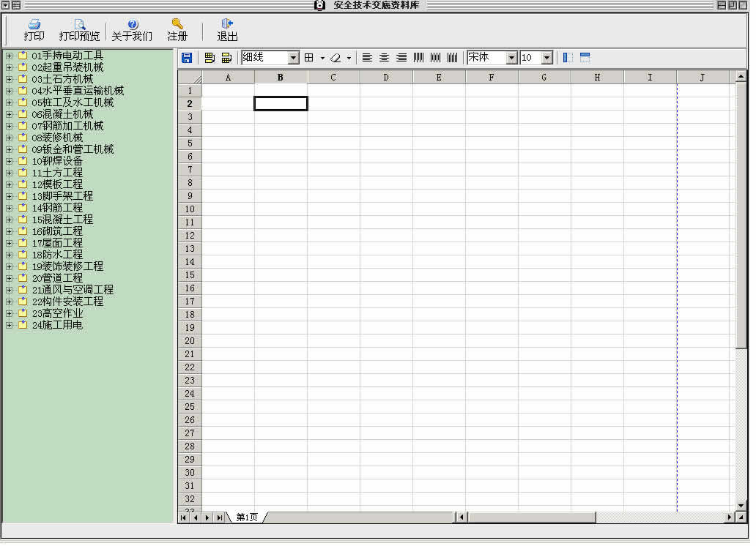Viewport: 756px width, 546px height.
Task: Click the 打印 print toolbar button
Action: pos(34,30)
